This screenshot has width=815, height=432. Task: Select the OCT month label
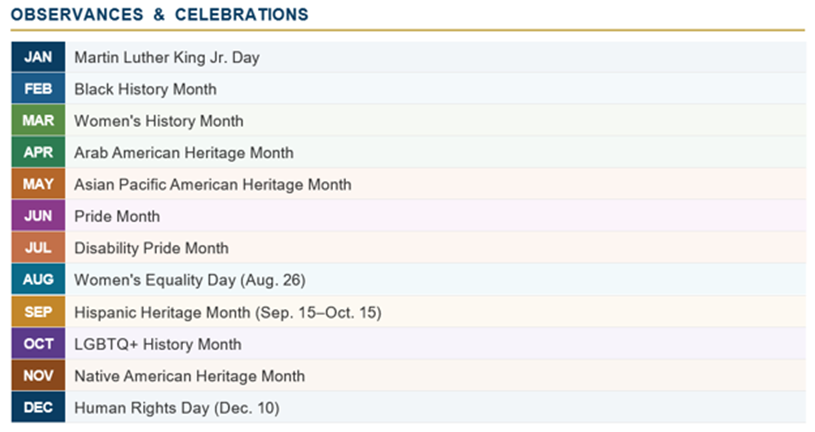[x=38, y=344]
